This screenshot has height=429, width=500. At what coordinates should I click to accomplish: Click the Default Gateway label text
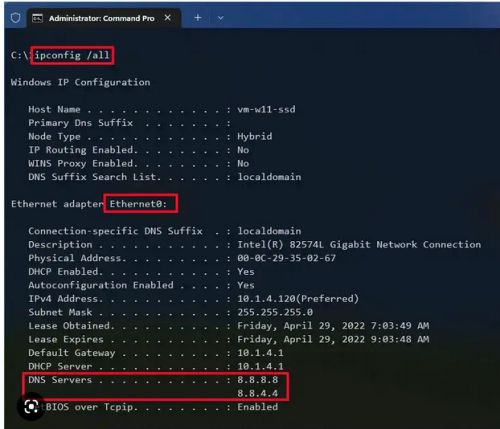coord(72,353)
